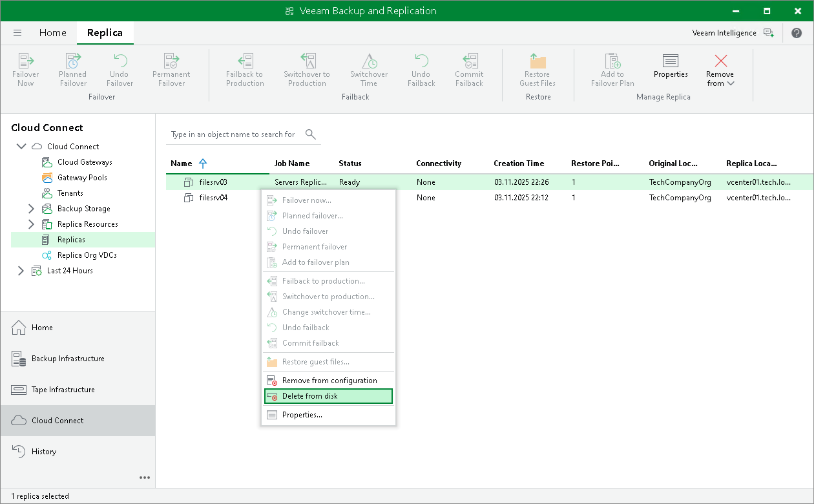Select Replica Org VDCs in the tree
This screenshot has height=504, width=814.
(x=87, y=255)
